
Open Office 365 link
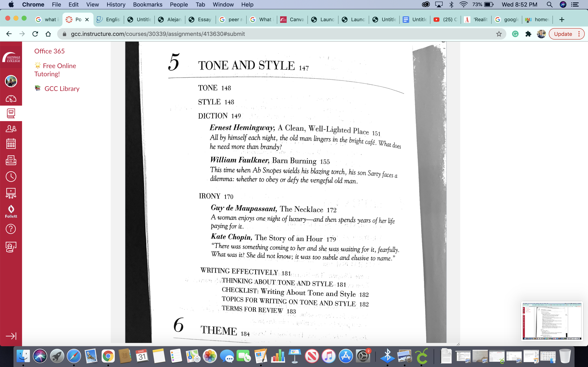tap(49, 51)
